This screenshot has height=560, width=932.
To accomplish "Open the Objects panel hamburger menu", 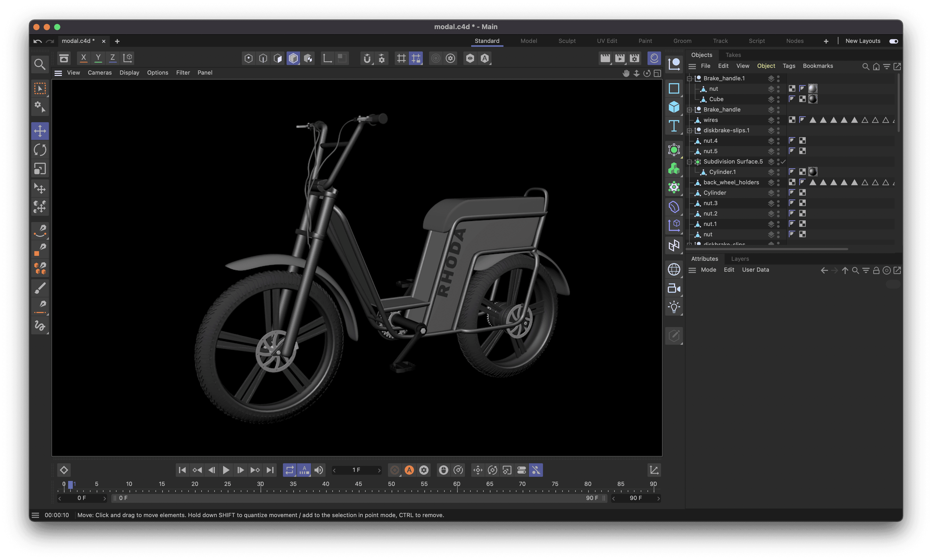I will click(x=692, y=66).
